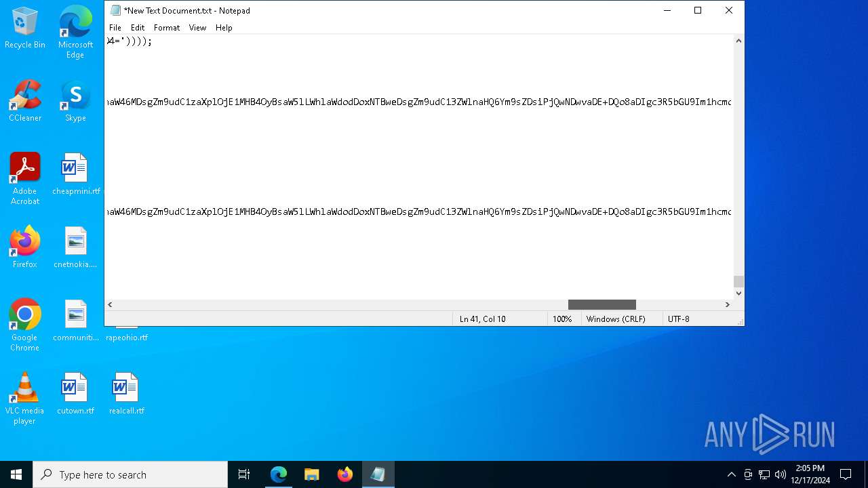Select the Microsoft Edge desktop icon

pos(75,32)
